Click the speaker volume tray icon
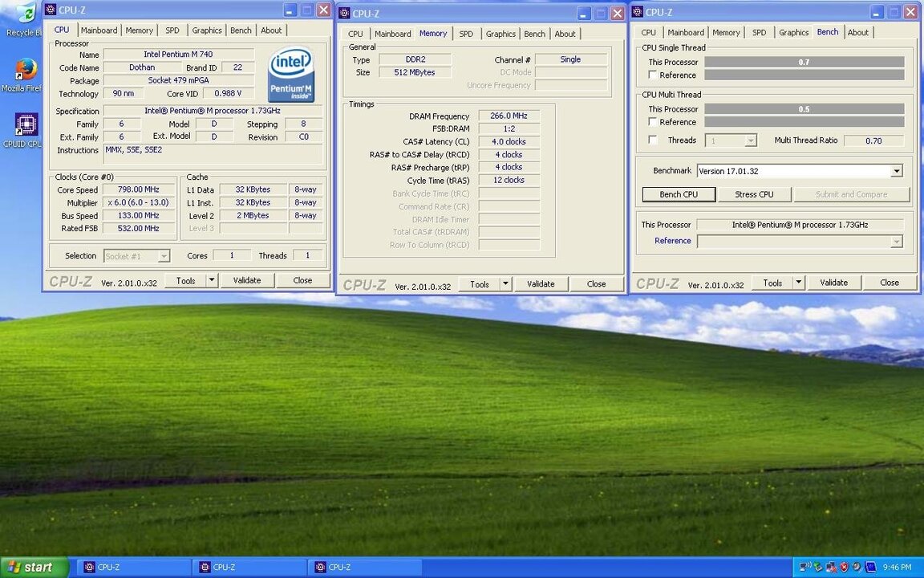Screen dimensions: 924x578 coord(857,567)
